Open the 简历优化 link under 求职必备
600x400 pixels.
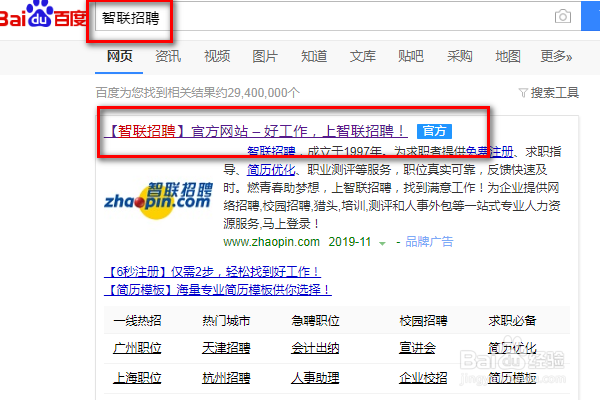pyautogui.click(x=512, y=348)
